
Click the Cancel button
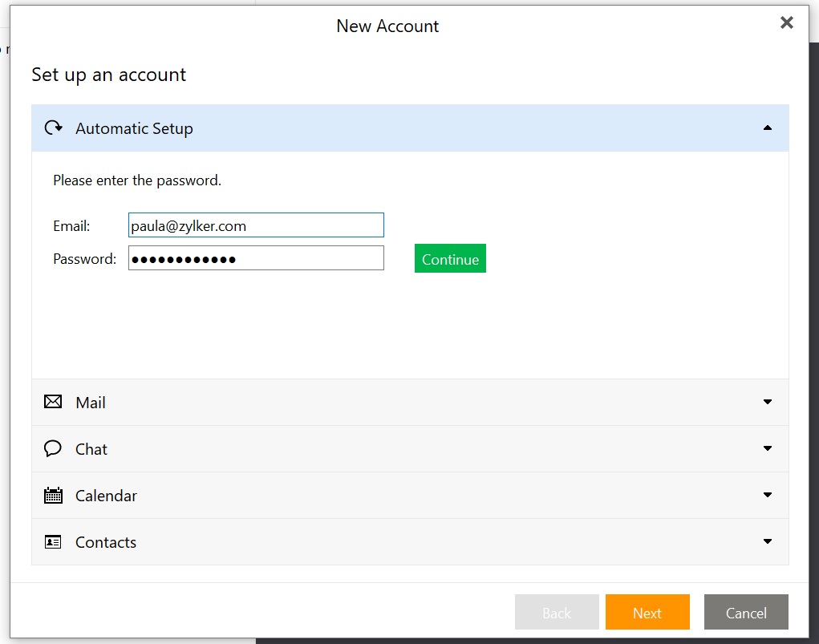(746, 612)
